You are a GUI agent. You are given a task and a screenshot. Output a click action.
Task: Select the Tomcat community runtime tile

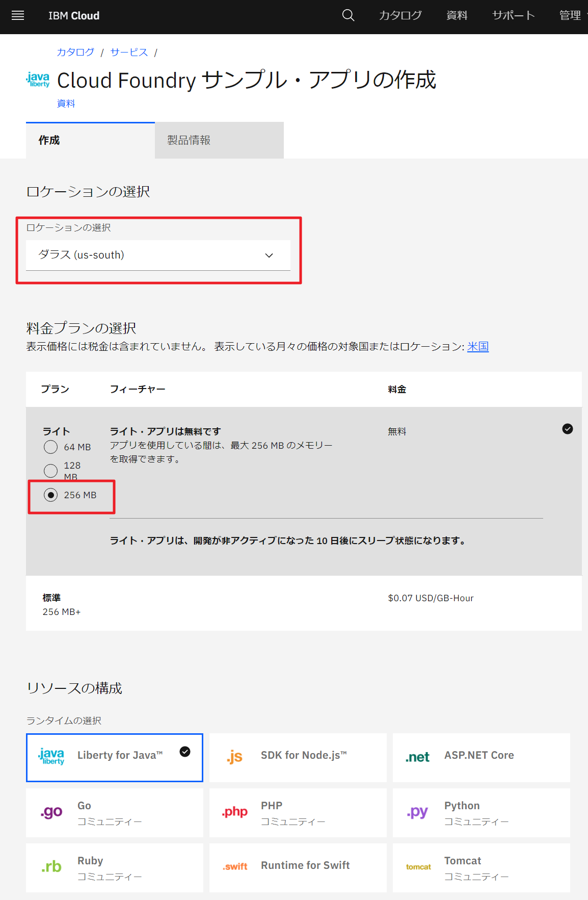coord(482,867)
